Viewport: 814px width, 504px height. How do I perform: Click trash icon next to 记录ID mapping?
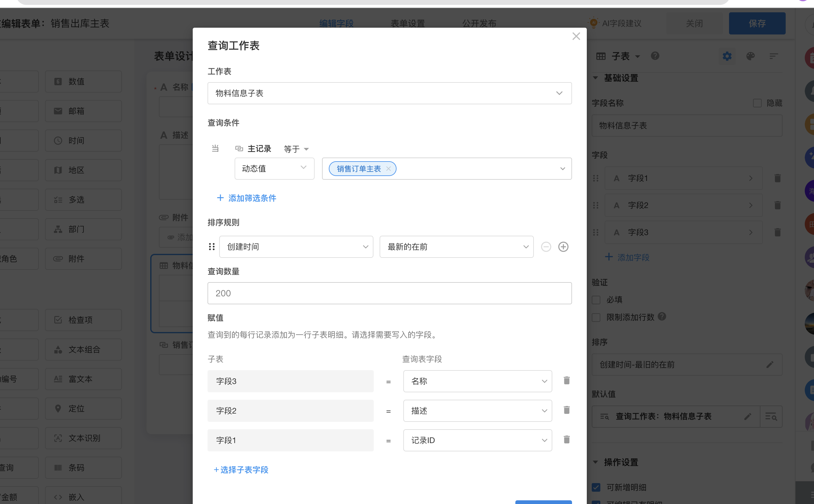click(x=566, y=439)
